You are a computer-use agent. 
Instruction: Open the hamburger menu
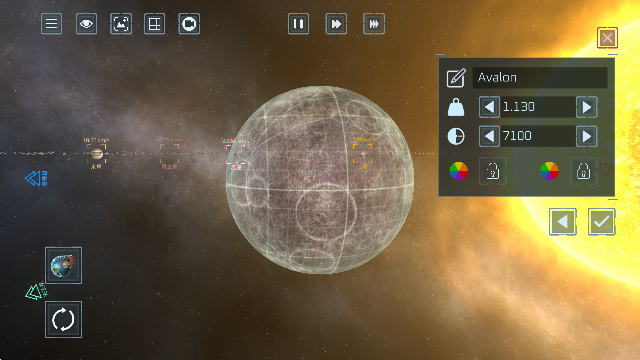51,24
